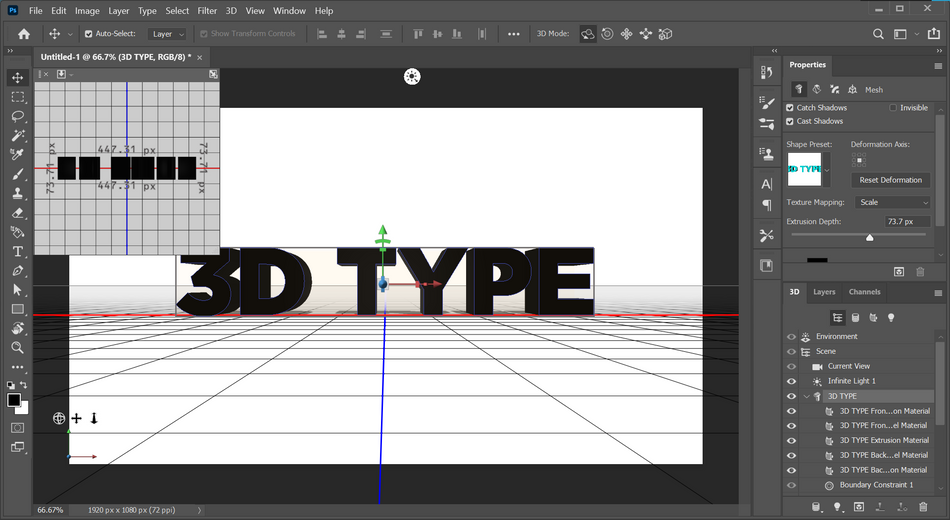This screenshot has width=950, height=520.
Task: Select the Path Selection arrow tool
Action: pyautogui.click(x=18, y=290)
